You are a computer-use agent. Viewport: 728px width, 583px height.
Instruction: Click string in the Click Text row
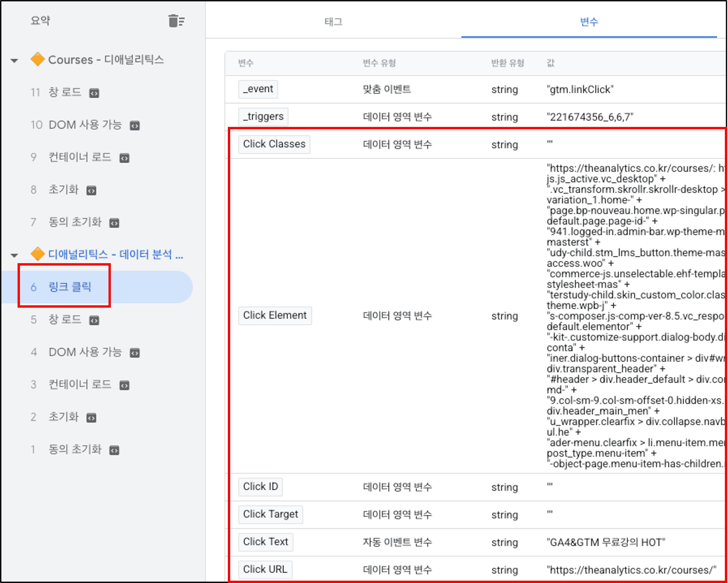[505, 543]
